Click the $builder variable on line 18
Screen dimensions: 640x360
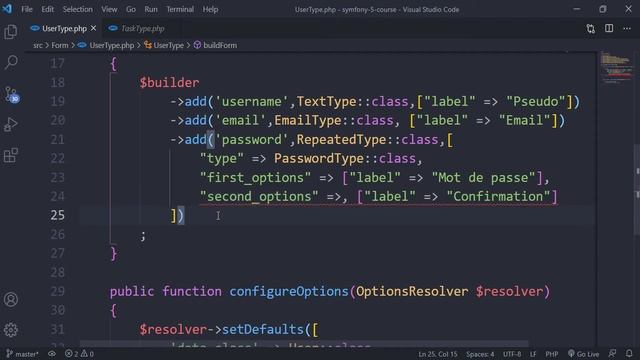[x=169, y=83]
